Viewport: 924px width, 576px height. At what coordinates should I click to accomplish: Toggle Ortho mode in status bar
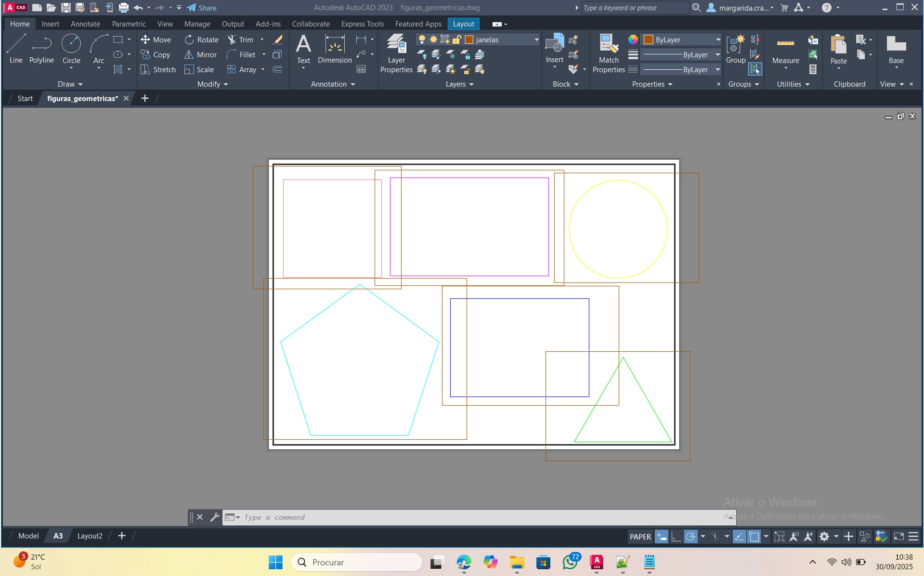pos(676,537)
